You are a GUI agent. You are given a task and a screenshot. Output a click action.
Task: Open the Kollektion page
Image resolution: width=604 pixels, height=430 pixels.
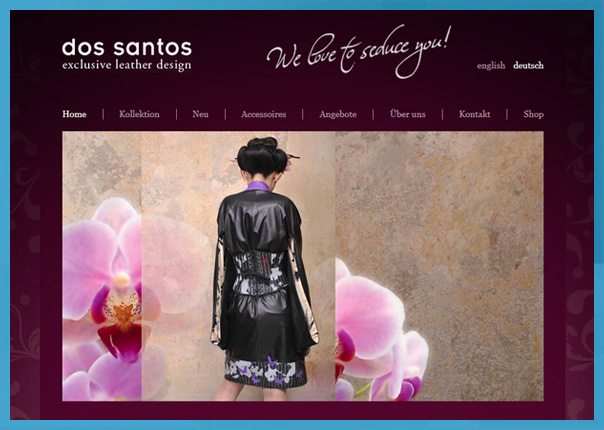(x=139, y=114)
